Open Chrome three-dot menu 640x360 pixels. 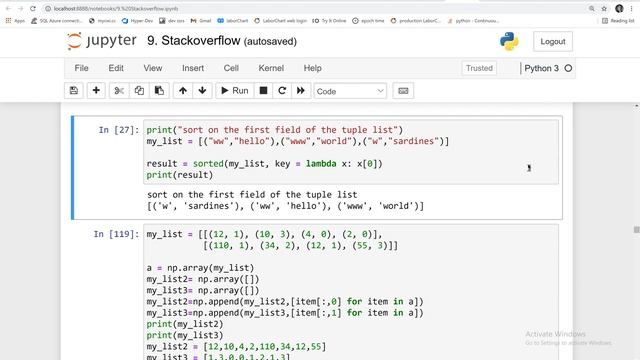[x=631, y=8]
